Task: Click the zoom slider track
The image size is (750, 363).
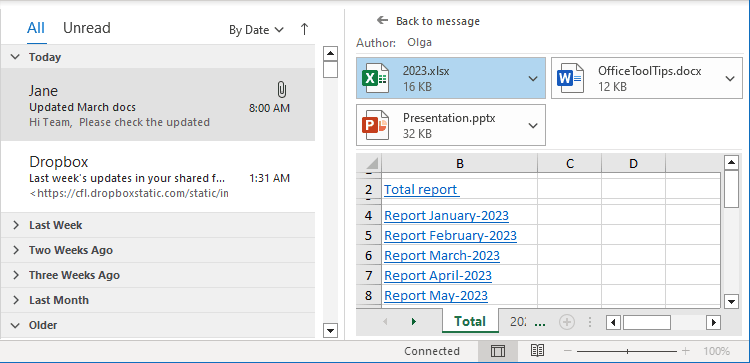Action: pos(627,351)
